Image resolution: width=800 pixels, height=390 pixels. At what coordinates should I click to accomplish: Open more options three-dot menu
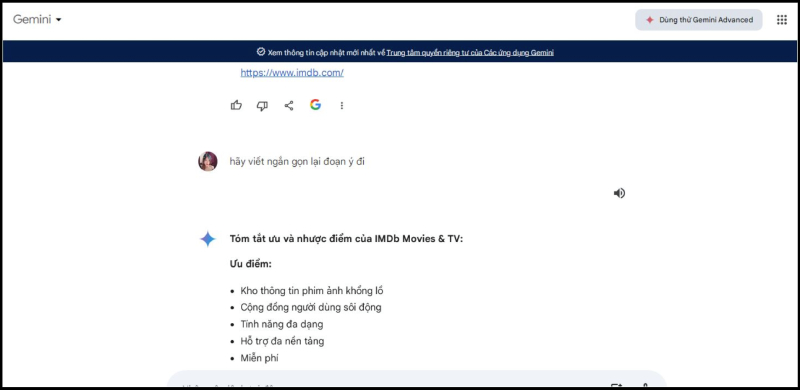342,106
